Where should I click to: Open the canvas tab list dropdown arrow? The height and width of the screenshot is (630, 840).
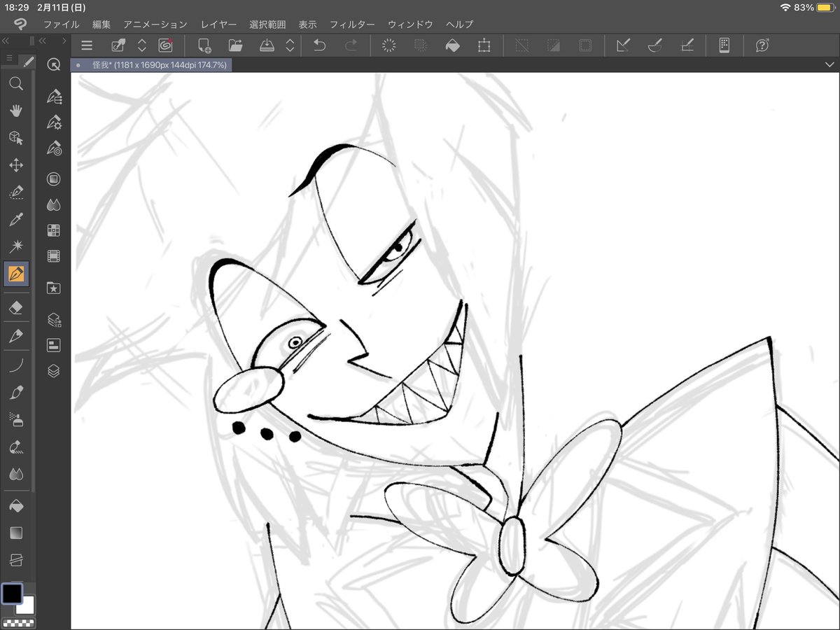click(x=830, y=64)
